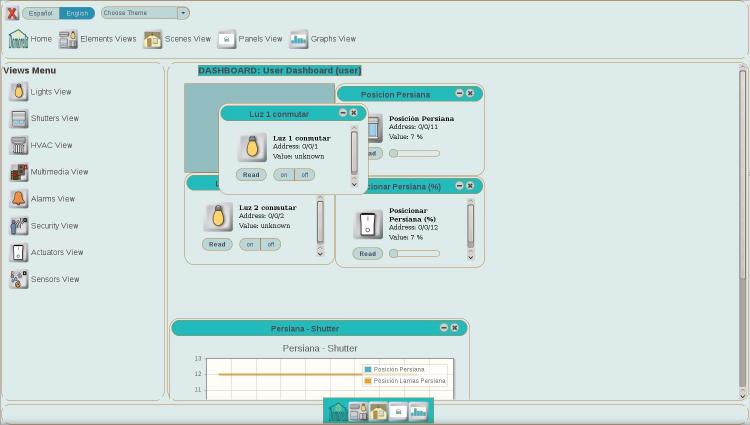Click Read button for Luz 2 conmutar
The height and width of the screenshot is (425, 750).
click(x=217, y=244)
